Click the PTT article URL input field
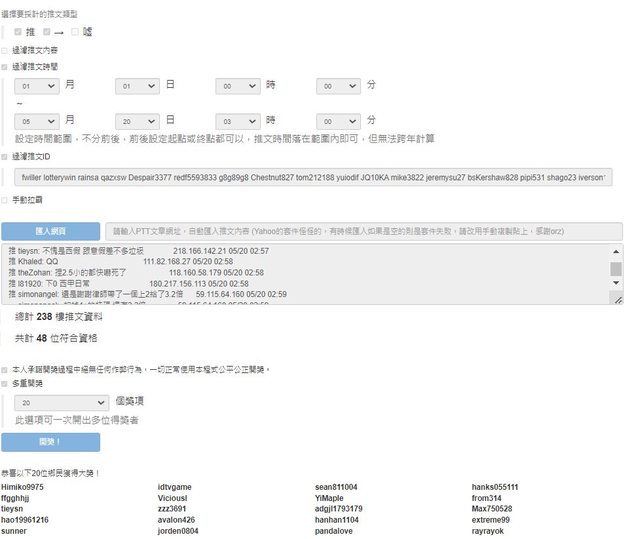The height and width of the screenshot is (539, 640). click(x=364, y=231)
